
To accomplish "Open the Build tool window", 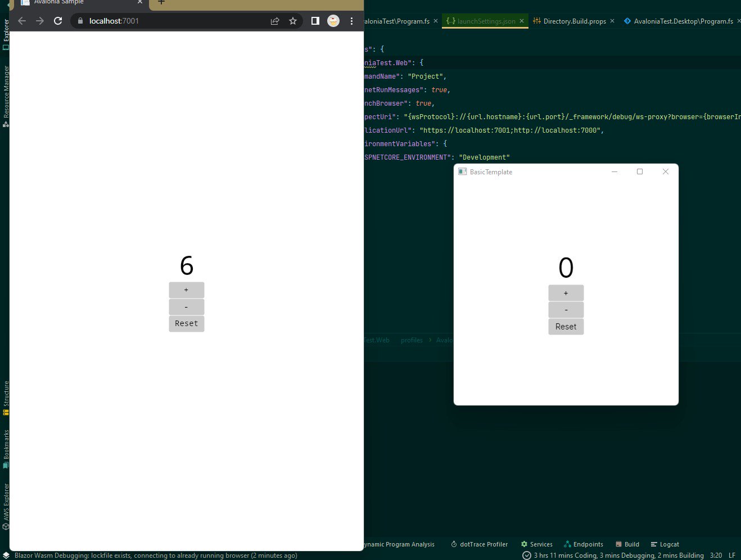I will click(x=627, y=544).
